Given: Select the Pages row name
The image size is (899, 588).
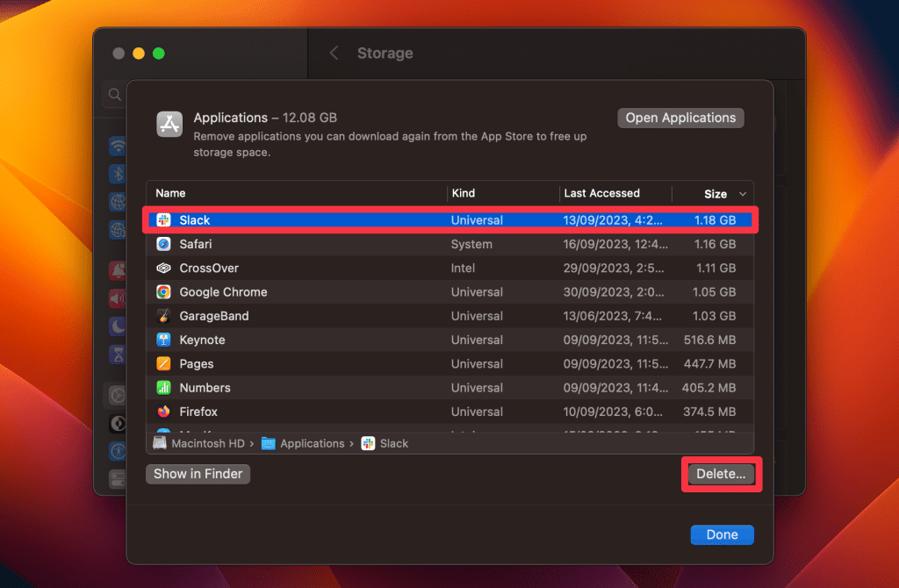Looking at the screenshot, I should point(196,364).
